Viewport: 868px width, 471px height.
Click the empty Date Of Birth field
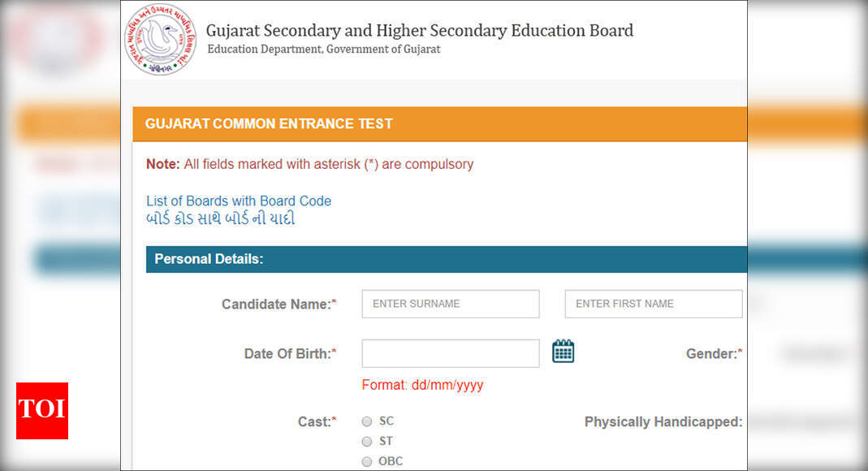pyautogui.click(x=450, y=353)
